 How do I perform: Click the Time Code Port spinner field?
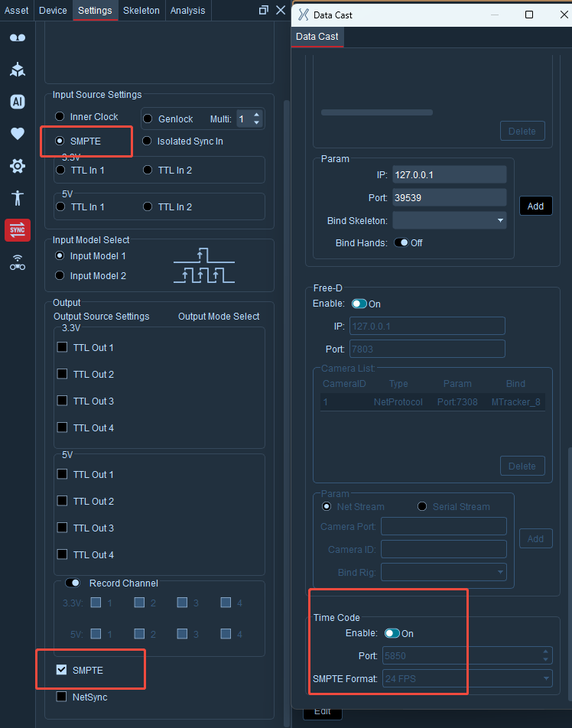467,655
